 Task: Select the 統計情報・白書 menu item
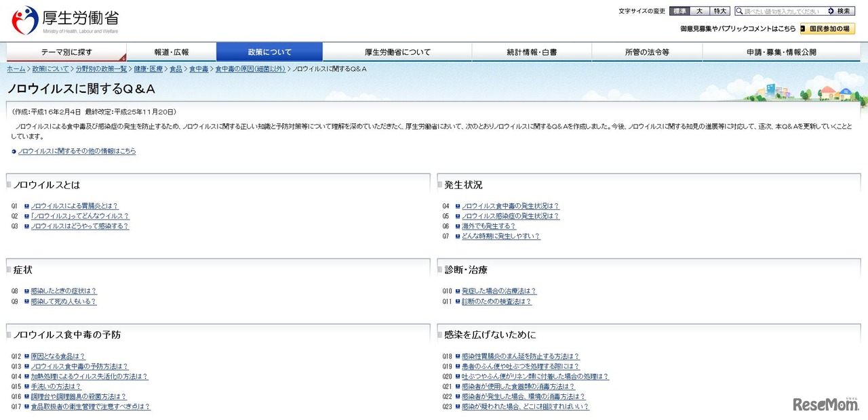click(x=533, y=51)
